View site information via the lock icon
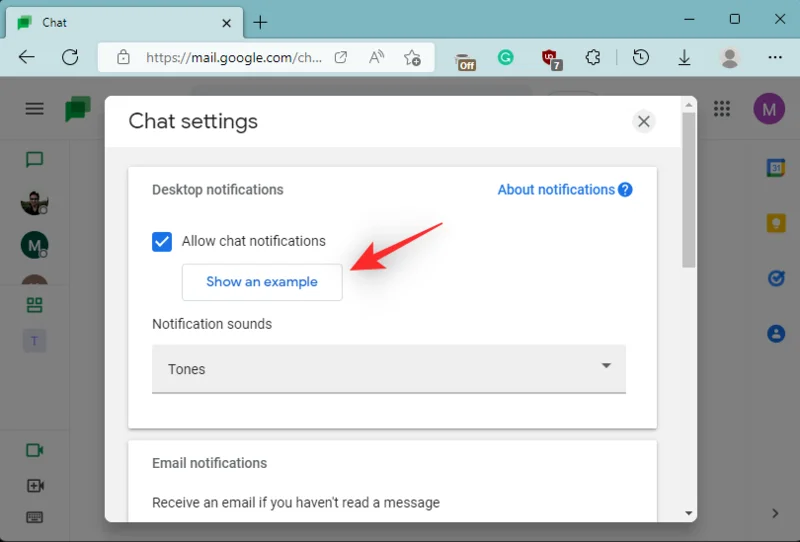 pyautogui.click(x=123, y=57)
